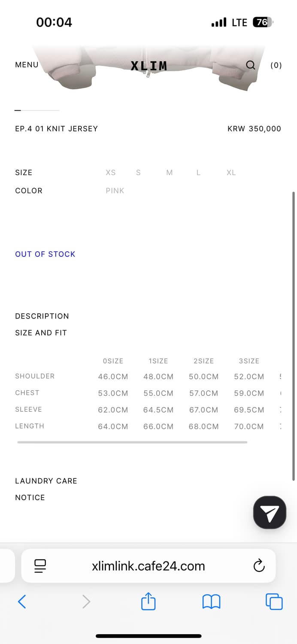Open Safari bookmarks book icon
This screenshot has width=297, height=644.
click(211, 601)
